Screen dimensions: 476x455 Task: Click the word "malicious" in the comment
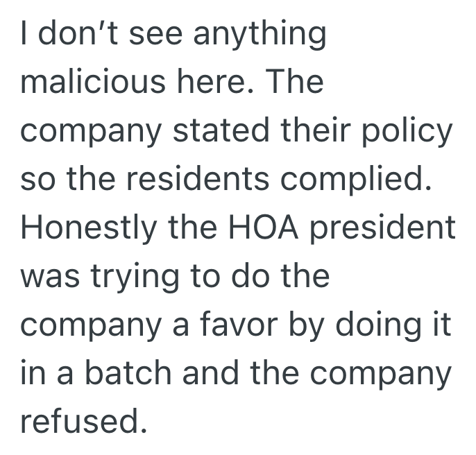[x=93, y=83]
